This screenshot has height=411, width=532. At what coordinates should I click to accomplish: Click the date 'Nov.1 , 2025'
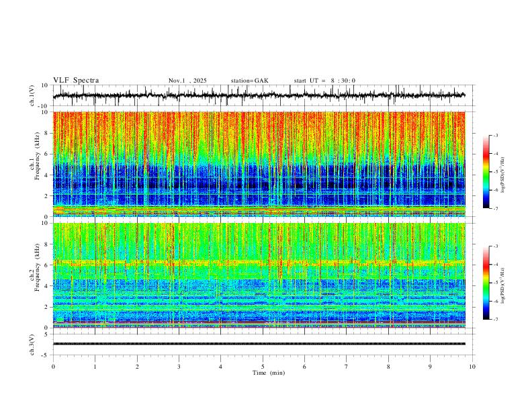[187, 81]
